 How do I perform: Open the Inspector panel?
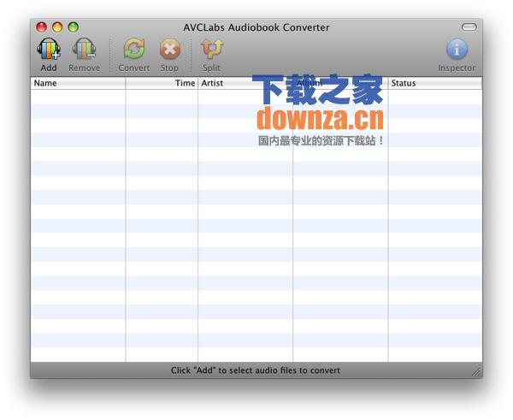[457, 49]
